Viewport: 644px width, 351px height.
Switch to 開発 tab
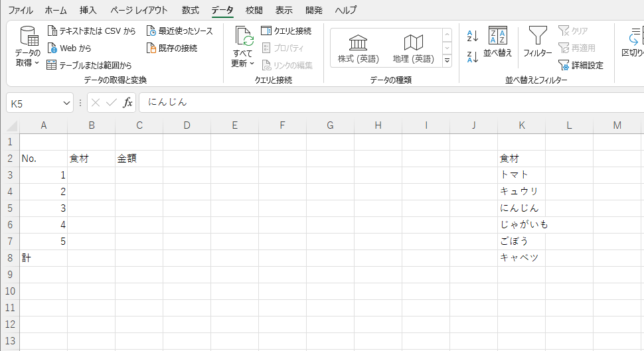pyautogui.click(x=314, y=10)
